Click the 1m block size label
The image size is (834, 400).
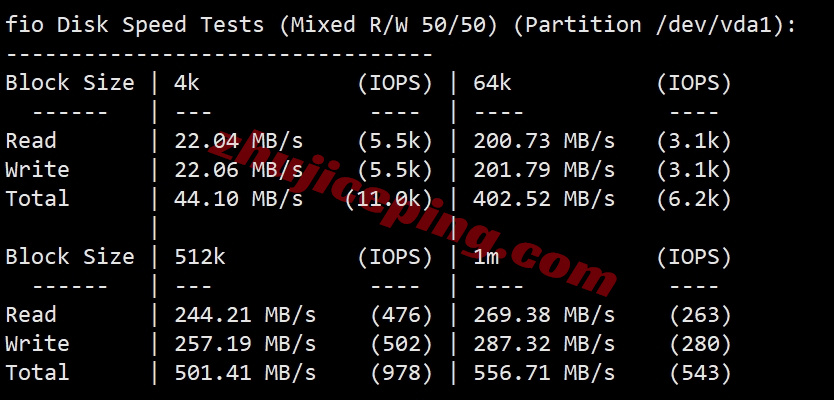[x=486, y=257]
